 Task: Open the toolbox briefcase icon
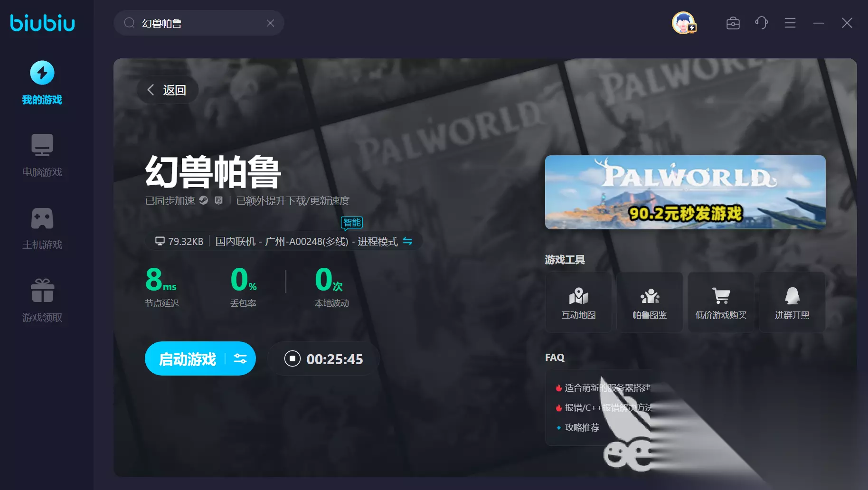(x=733, y=23)
